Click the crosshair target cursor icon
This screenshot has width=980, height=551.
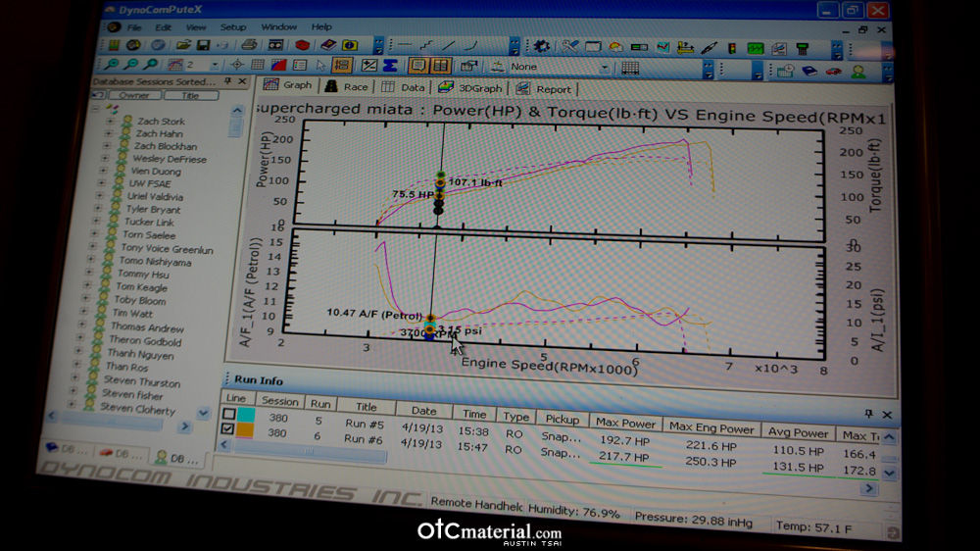point(237,65)
